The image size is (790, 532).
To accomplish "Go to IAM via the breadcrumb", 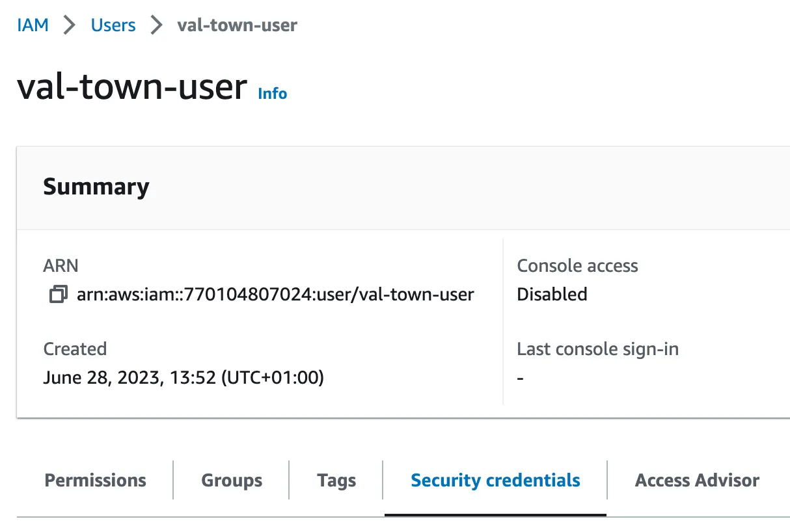I will tap(33, 25).
